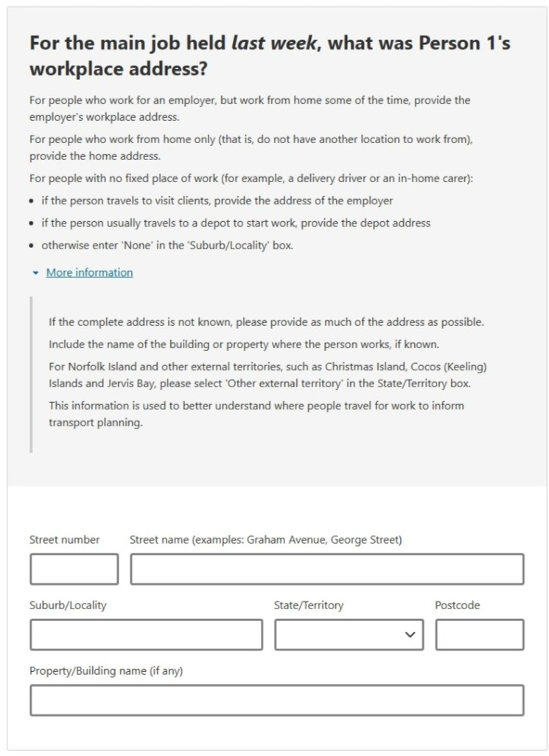This screenshot has height=756, width=549.
Task: Focus the Suburb/Locality text field
Action: tap(146, 634)
